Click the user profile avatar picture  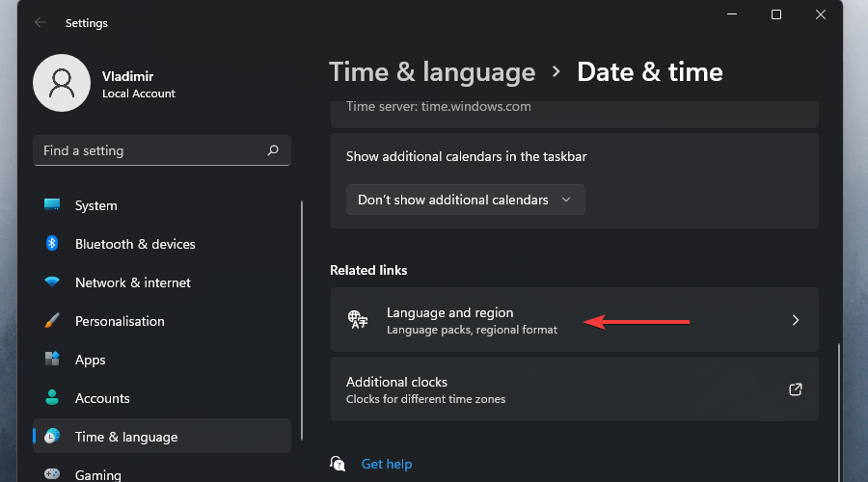coord(62,83)
